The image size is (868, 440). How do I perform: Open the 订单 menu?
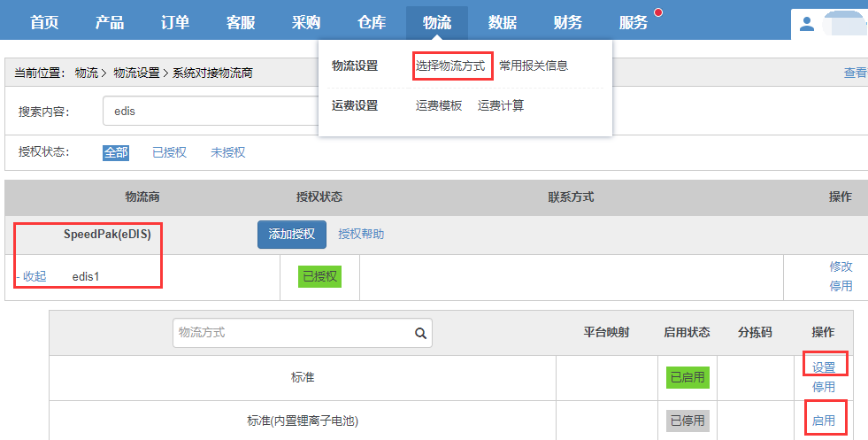click(x=175, y=22)
